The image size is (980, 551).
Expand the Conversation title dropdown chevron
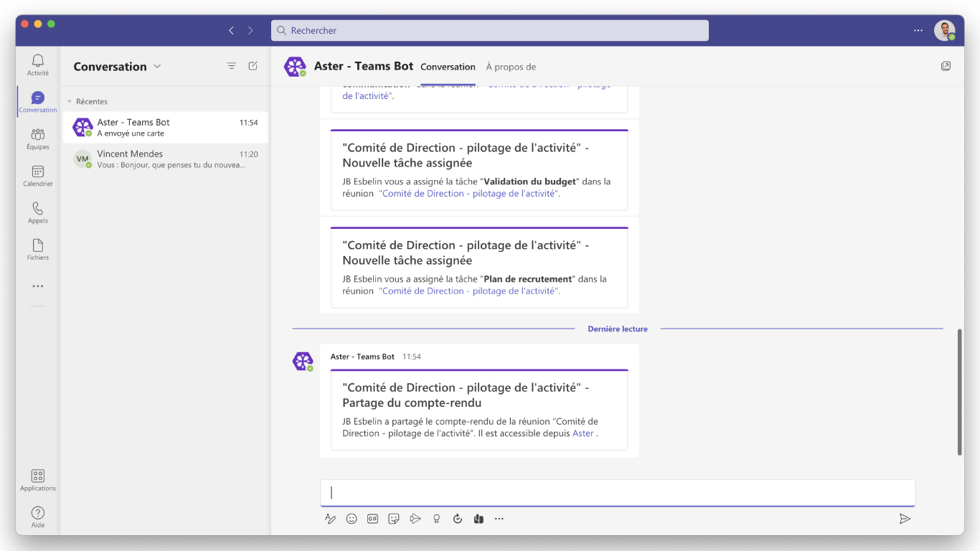tap(157, 66)
